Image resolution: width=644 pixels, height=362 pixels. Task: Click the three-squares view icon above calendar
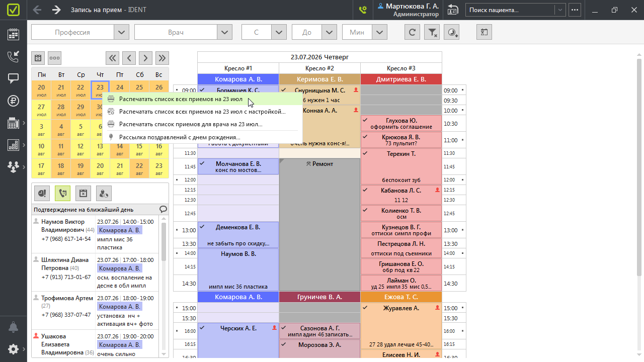[x=54, y=58]
